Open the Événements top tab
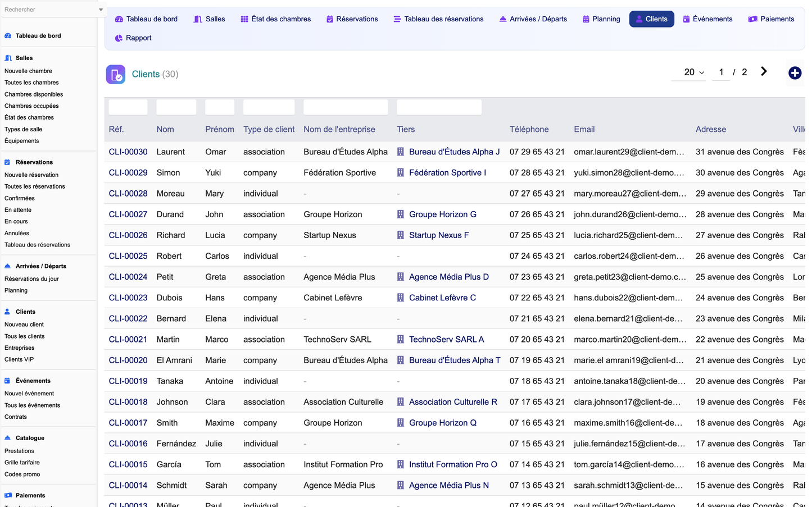Viewport: 812px width, 507px height. coord(707,19)
